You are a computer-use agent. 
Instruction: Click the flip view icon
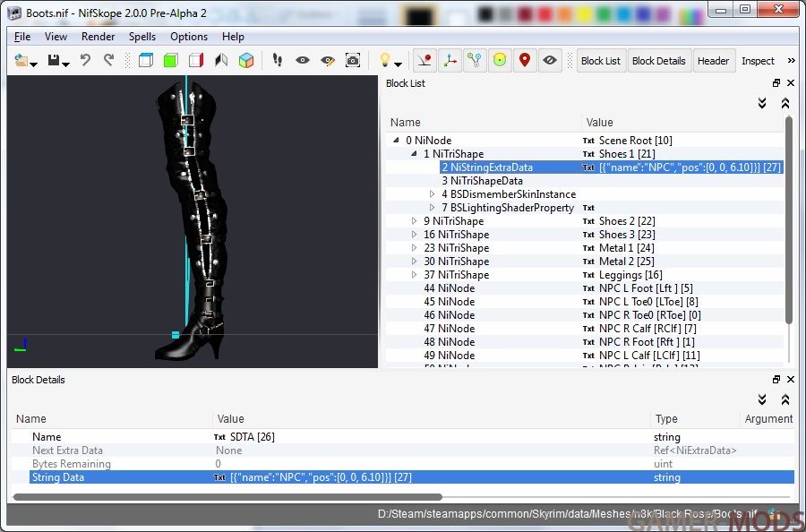(x=221, y=61)
